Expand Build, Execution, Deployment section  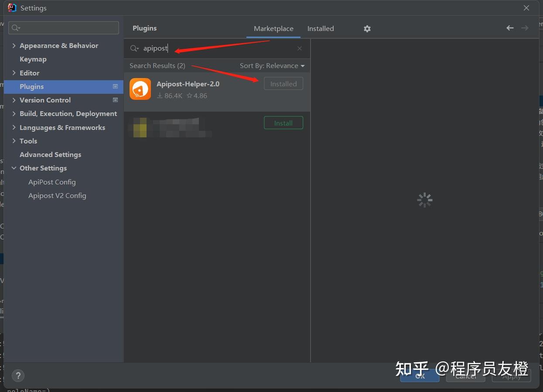click(x=14, y=114)
